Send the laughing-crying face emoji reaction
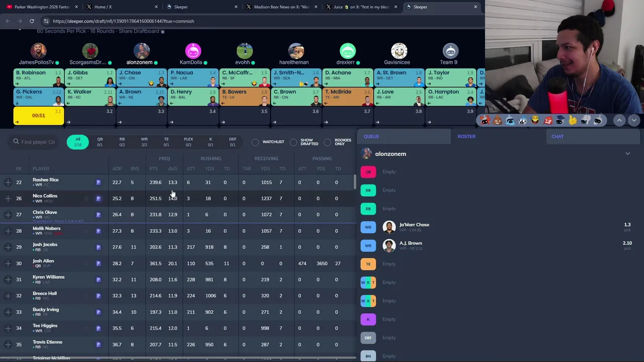644x362 pixels. (535, 120)
